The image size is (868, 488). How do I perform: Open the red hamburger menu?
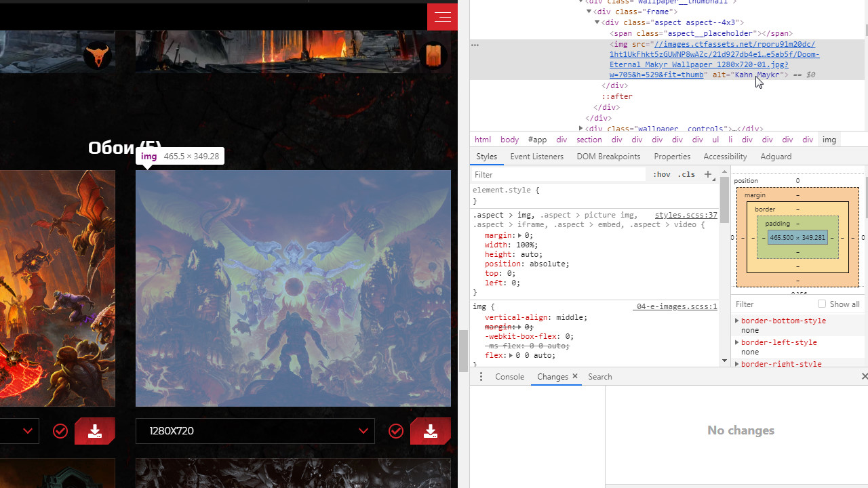[x=442, y=17]
